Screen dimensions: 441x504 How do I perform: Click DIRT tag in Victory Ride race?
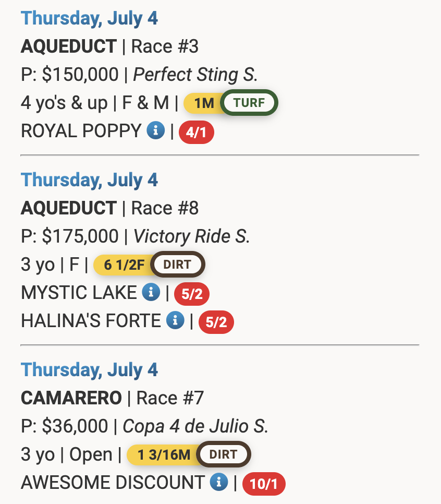click(x=177, y=265)
